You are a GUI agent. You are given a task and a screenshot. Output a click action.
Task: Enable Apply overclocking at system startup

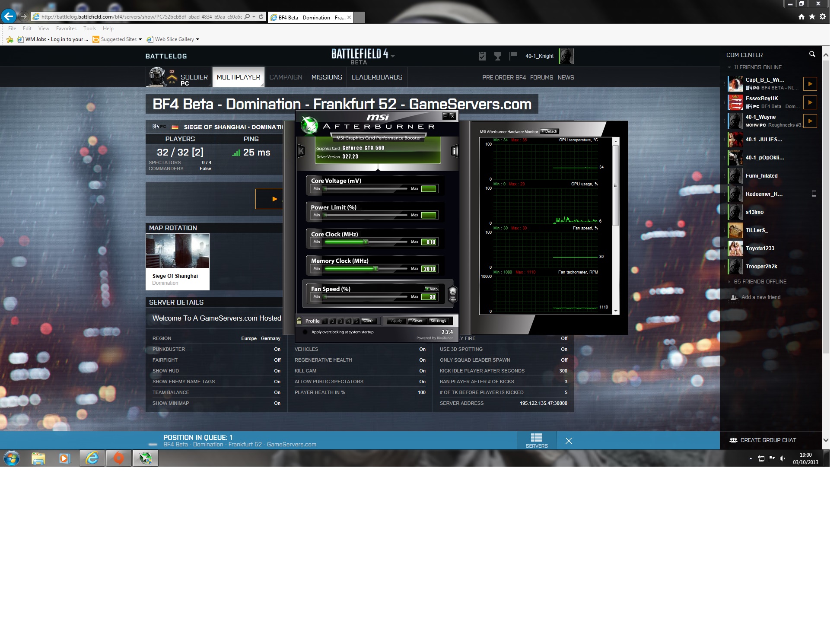(x=305, y=332)
